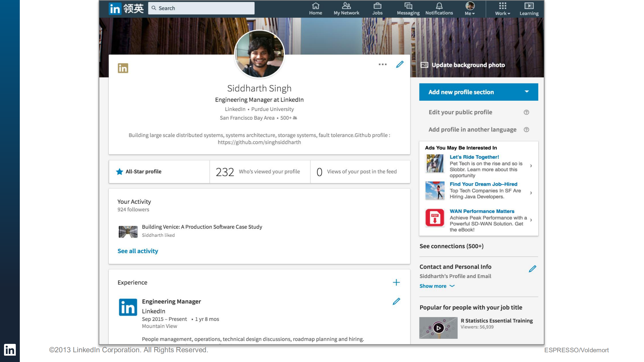This screenshot has width=644, height=362.
Task: Open See connections (500+)
Action: point(451,246)
